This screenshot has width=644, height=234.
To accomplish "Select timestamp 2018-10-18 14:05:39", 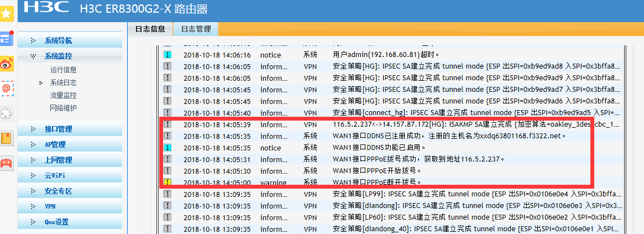I will click(217, 124).
